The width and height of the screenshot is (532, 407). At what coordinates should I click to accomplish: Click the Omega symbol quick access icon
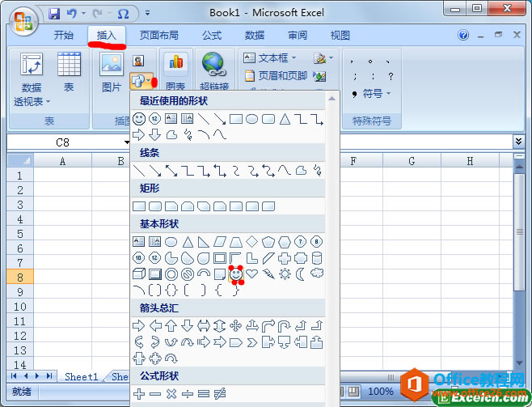123,14
